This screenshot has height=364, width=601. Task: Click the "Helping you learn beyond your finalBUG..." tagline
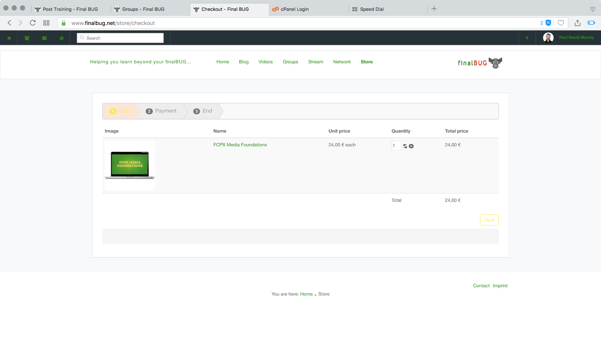[140, 62]
